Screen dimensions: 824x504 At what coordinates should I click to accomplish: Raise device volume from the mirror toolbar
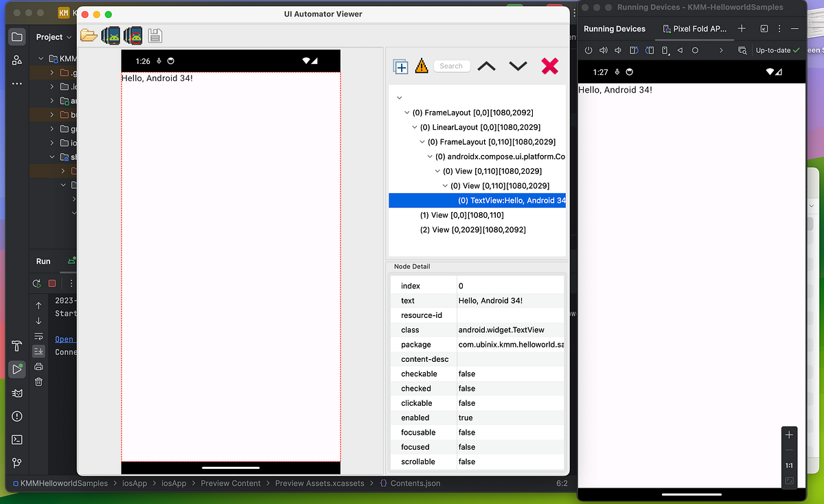[x=603, y=50]
